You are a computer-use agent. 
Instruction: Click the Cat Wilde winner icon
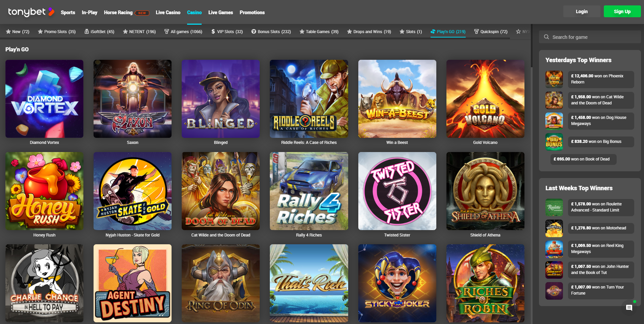point(554,100)
